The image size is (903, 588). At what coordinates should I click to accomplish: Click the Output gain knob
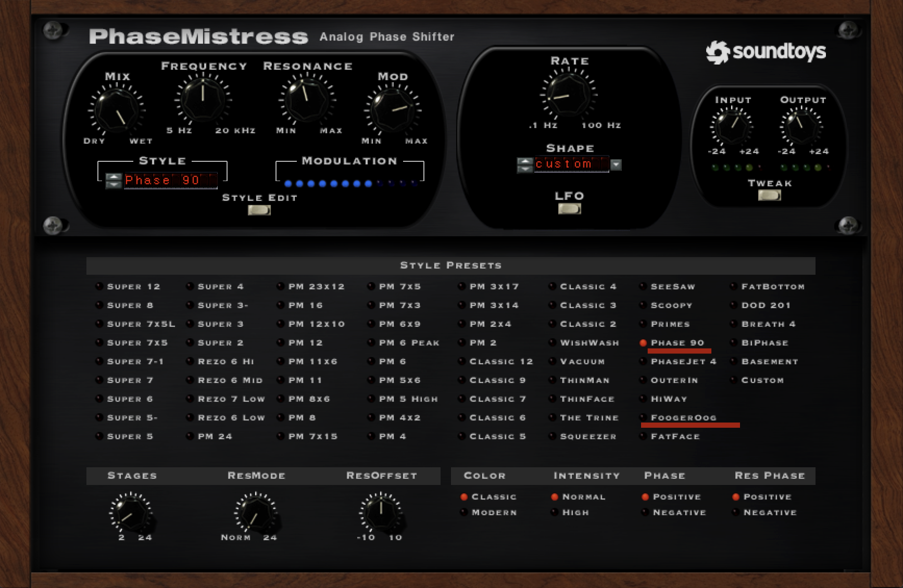801,126
